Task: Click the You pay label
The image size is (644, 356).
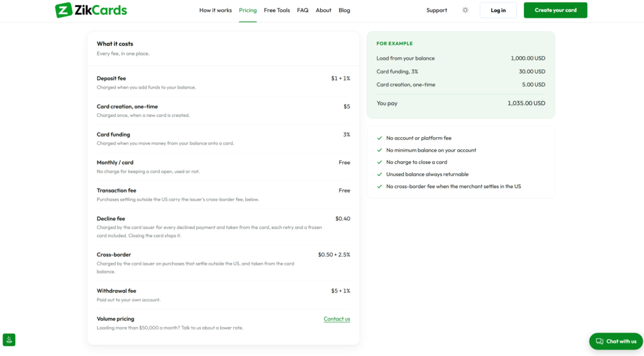Action: [387, 103]
